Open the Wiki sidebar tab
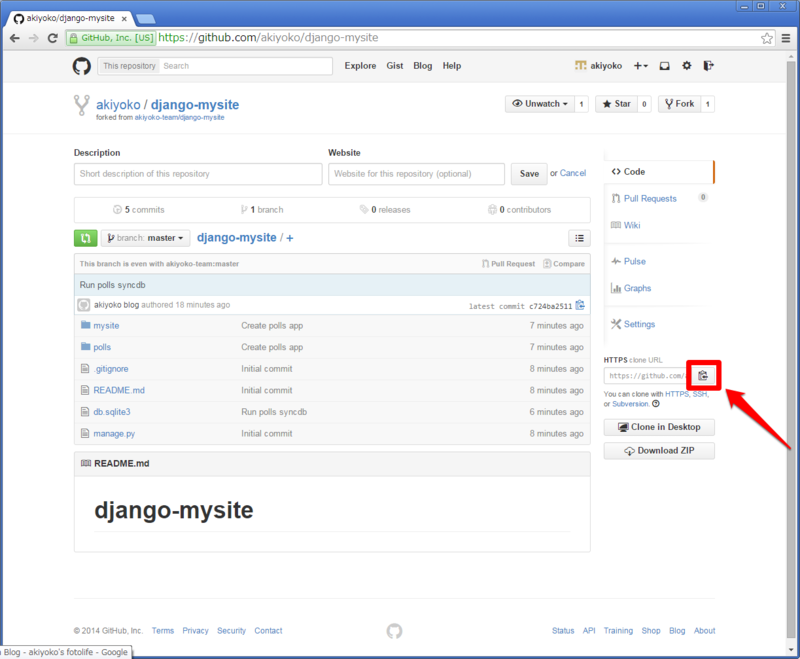The height and width of the screenshot is (659, 800). pos(626,225)
